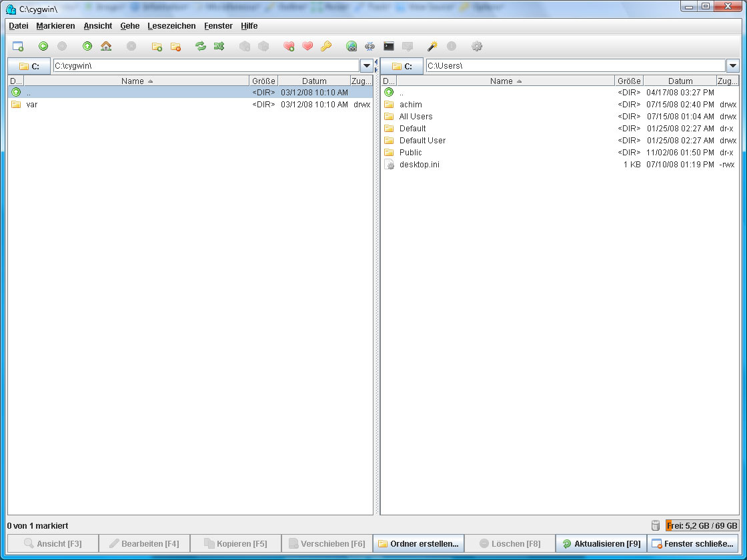Click the Verschieben [F6] button
The image size is (747, 560).
[x=327, y=543]
